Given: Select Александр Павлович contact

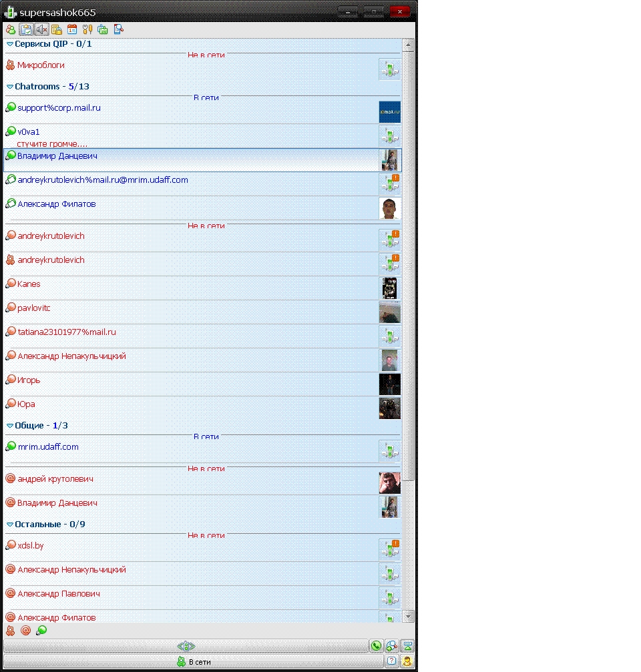Looking at the screenshot, I should tap(202, 597).
